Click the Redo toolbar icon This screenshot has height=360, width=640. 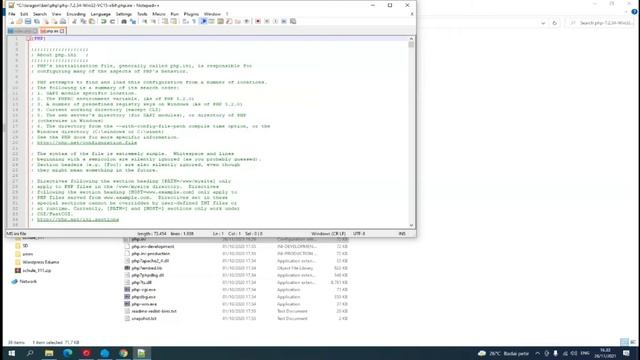coord(112,21)
